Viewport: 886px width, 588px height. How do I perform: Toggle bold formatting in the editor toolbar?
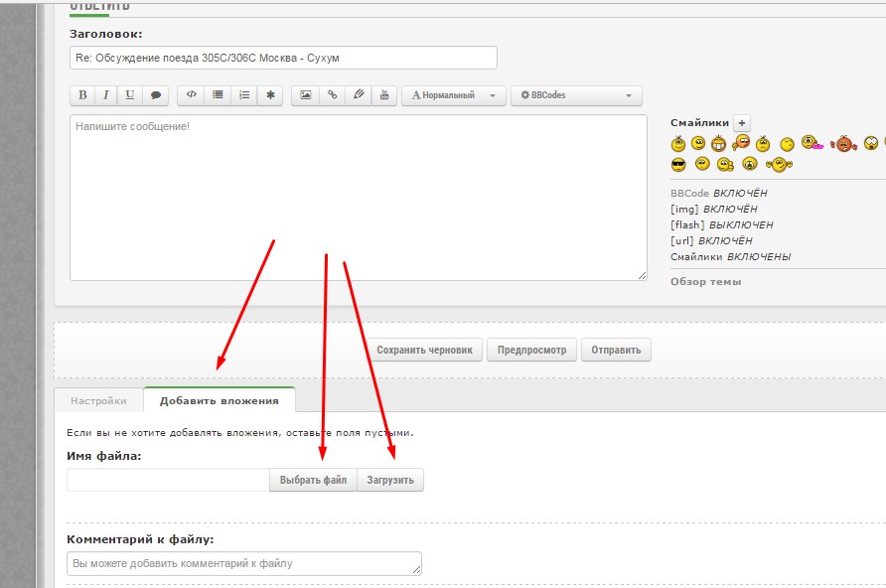pyautogui.click(x=82, y=95)
